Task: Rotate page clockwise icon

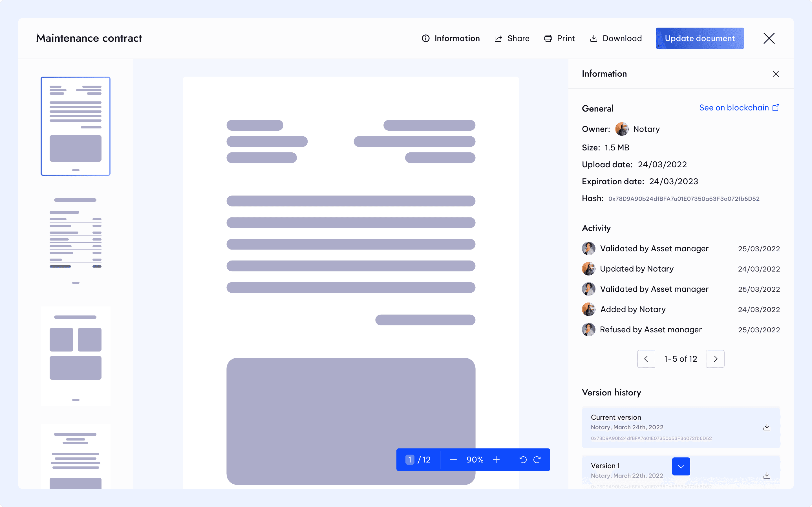Action: (537, 460)
